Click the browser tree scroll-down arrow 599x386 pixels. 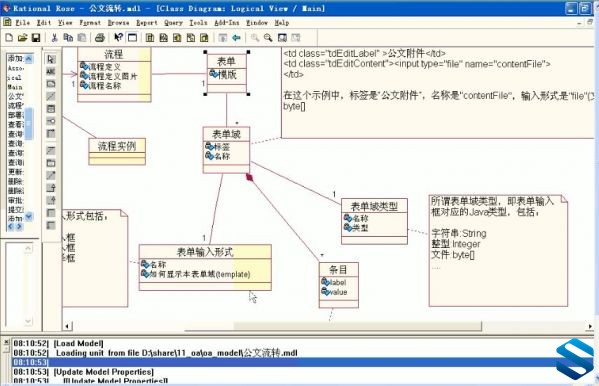29,217
